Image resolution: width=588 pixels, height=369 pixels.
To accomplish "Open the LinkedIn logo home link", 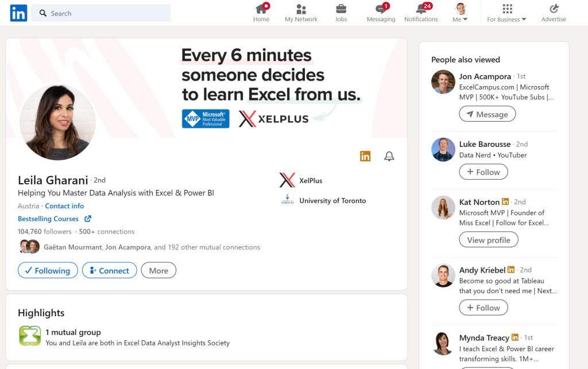I will coord(18,13).
